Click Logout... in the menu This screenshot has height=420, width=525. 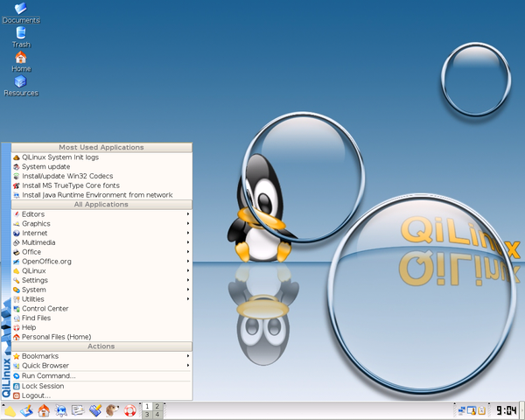pos(101,395)
